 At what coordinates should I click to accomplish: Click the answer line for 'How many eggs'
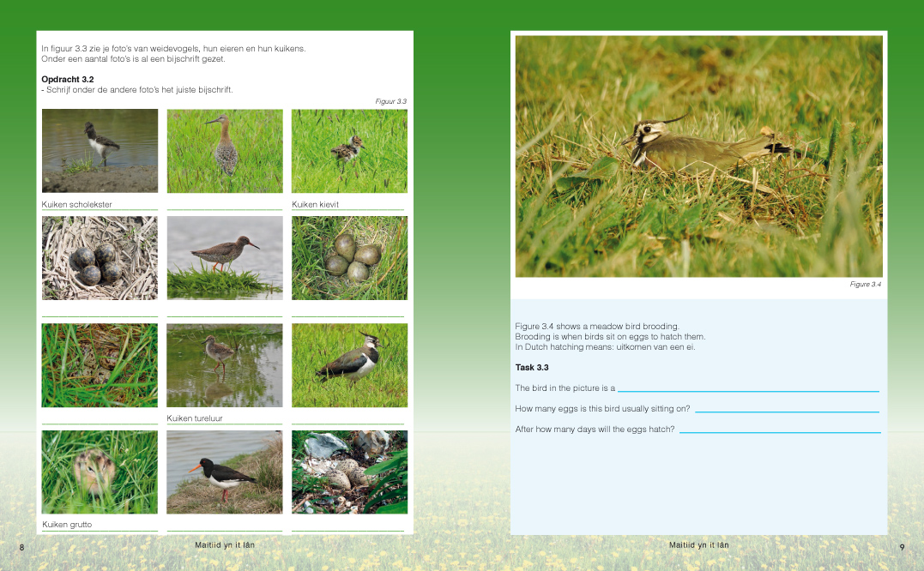click(788, 412)
